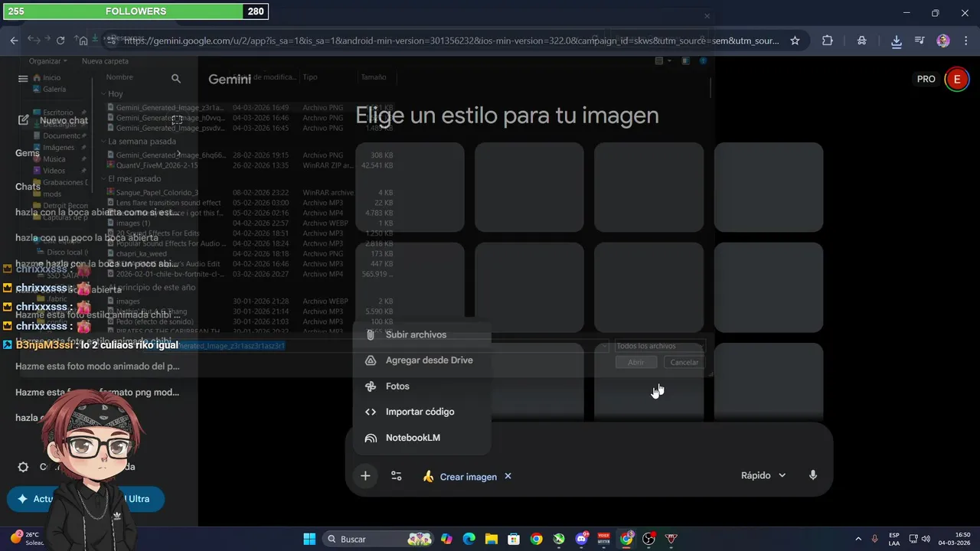Select QuantV_FiveM_2026-2-15 file row
980x551 pixels.
pos(250,165)
